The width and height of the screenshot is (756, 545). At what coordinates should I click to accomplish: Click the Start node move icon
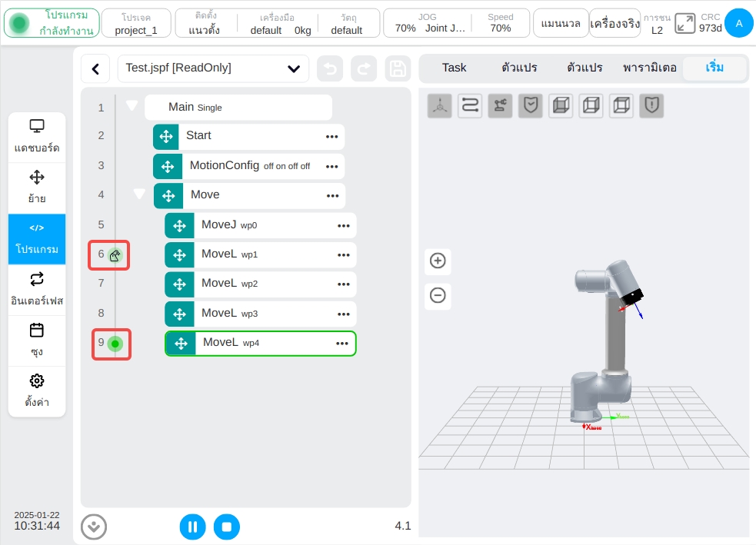point(166,137)
